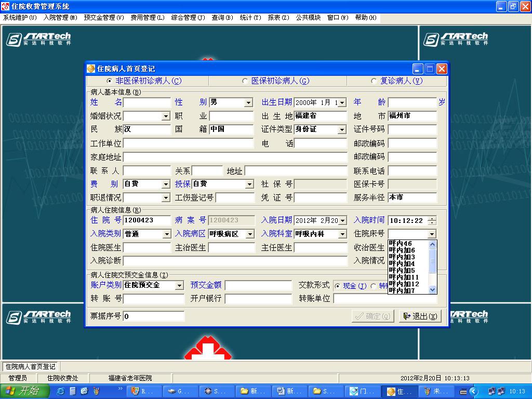The width and height of the screenshot is (532, 399).
Task: Click the paint-brush quick launch icon
Action: tap(96, 391)
